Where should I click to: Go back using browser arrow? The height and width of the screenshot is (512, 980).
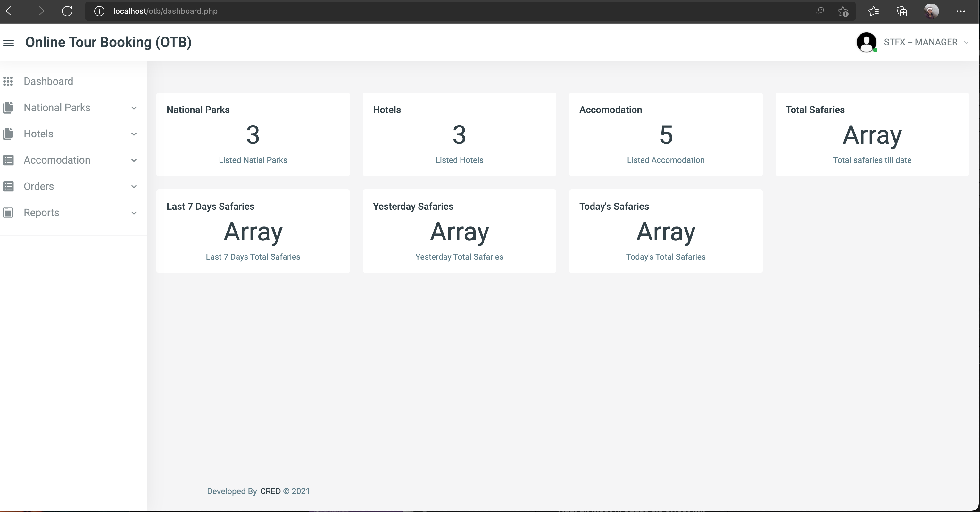pyautogui.click(x=11, y=11)
